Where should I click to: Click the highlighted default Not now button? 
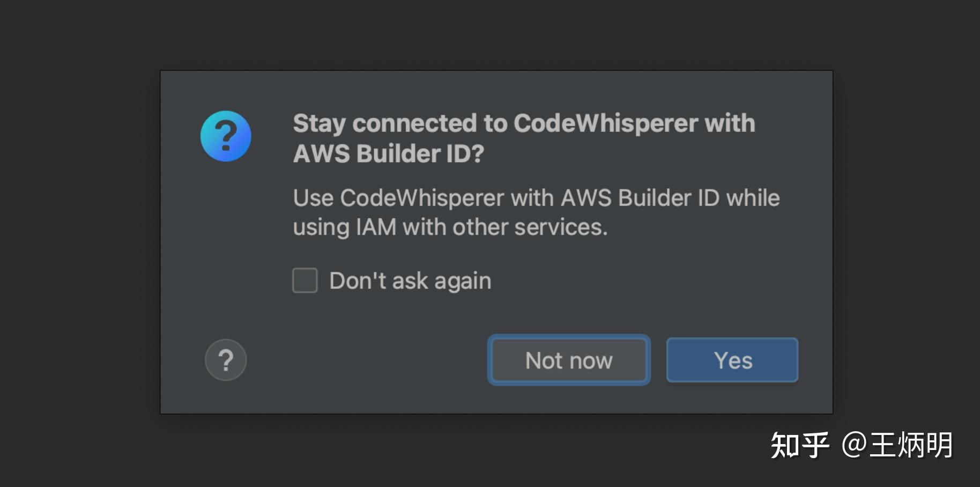[568, 360]
